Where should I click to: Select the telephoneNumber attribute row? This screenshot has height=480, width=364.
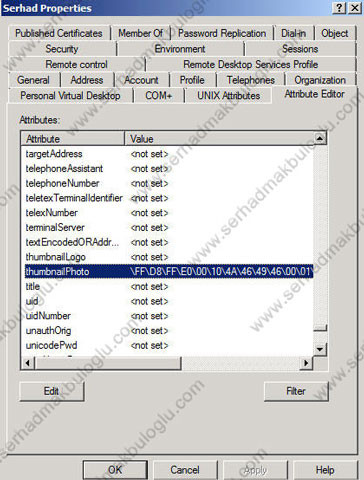point(169,183)
